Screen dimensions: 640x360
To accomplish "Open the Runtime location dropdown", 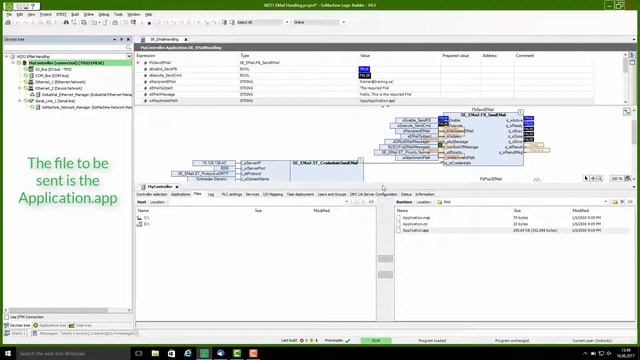I will (606, 202).
